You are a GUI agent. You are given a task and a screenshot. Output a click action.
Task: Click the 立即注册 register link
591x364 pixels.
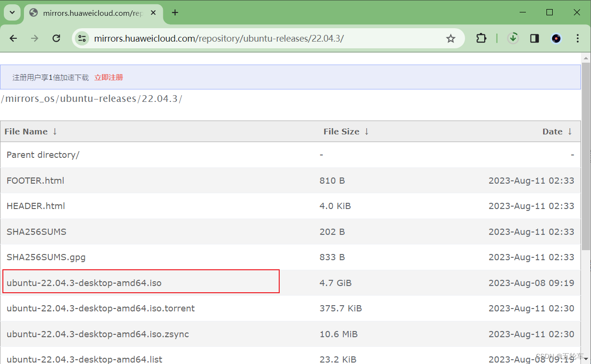pos(109,77)
